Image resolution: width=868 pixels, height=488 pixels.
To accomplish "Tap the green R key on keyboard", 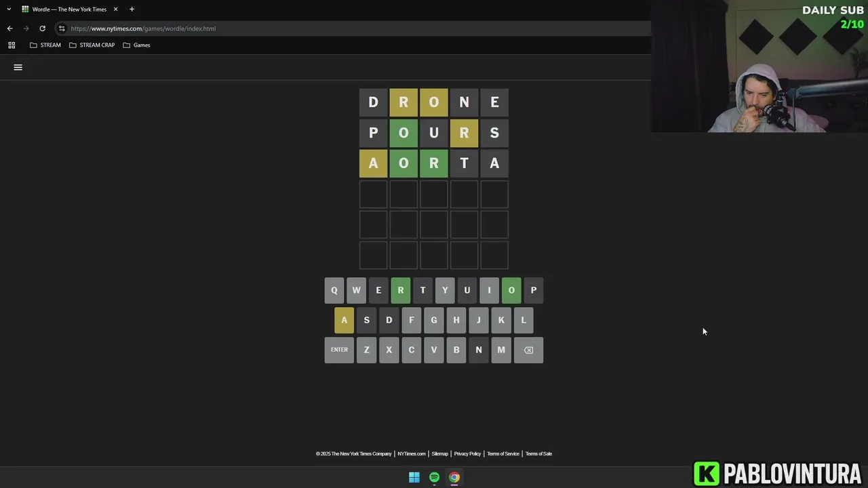I will point(400,290).
